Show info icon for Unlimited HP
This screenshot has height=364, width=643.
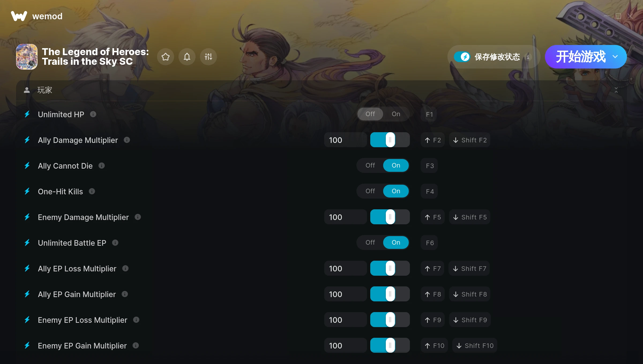93,114
